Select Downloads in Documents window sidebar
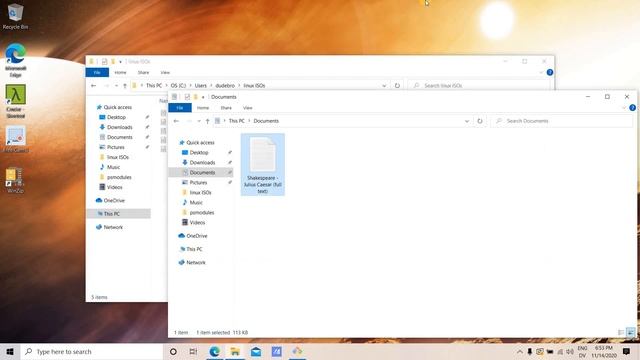The width and height of the screenshot is (640, 360). click(202, 162)
